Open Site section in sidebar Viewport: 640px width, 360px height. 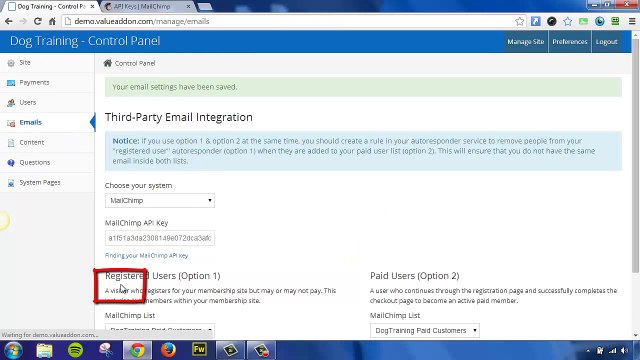pyautogui.click(x=47, y=63)
